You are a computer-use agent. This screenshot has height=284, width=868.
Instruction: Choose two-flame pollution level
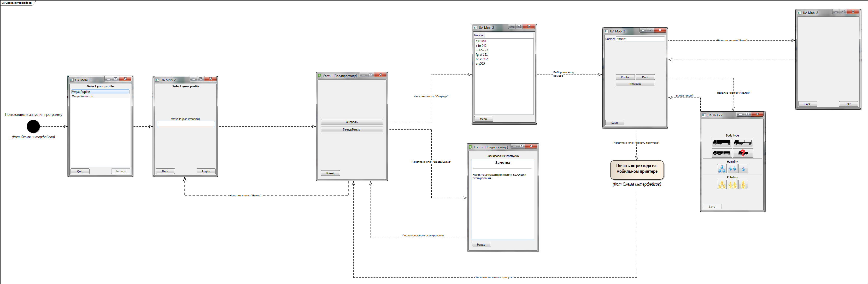click(732, 185)
